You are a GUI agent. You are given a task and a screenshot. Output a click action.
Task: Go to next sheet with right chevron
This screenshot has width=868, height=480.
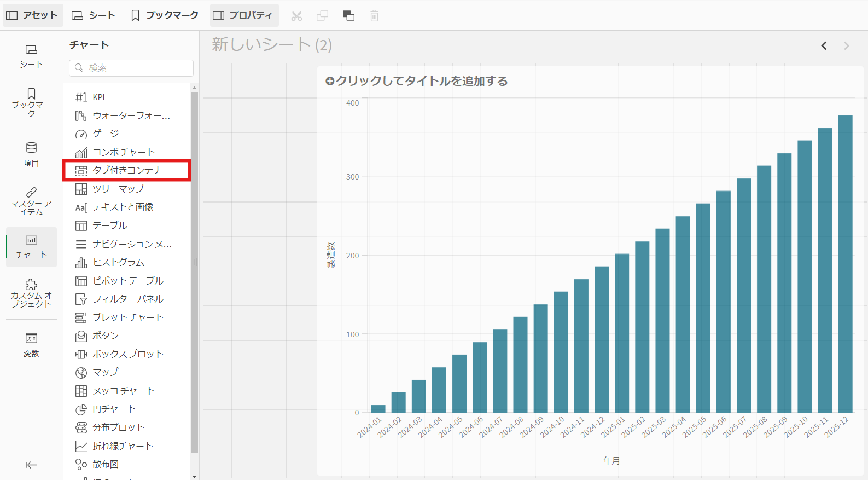click(x=847, y=46)
